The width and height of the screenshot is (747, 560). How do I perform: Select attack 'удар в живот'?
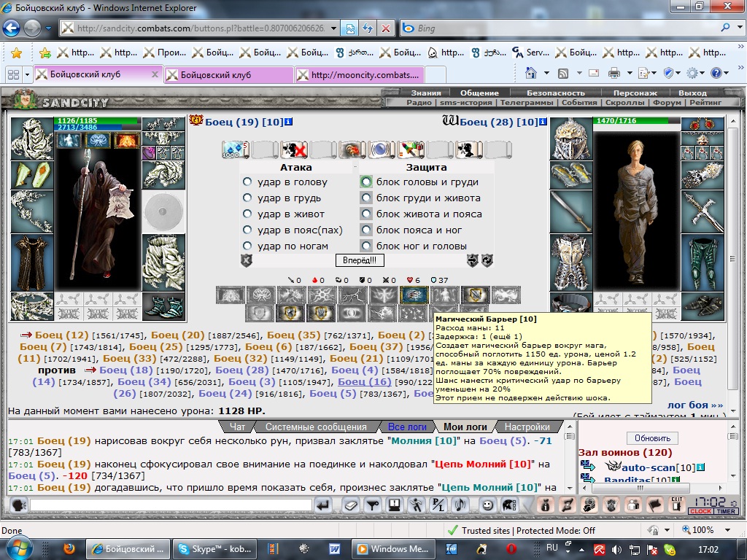coord(247,214)
